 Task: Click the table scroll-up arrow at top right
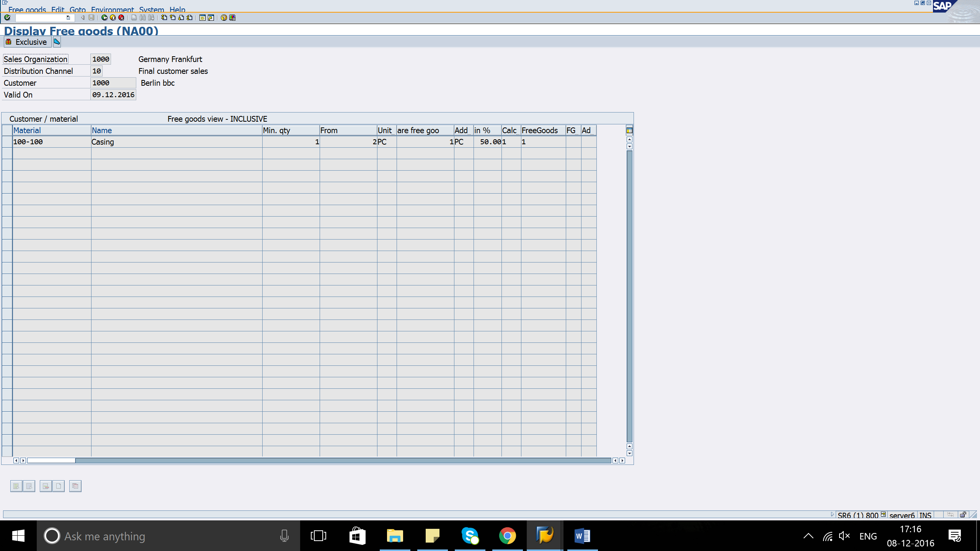click(x=629, y=140)
